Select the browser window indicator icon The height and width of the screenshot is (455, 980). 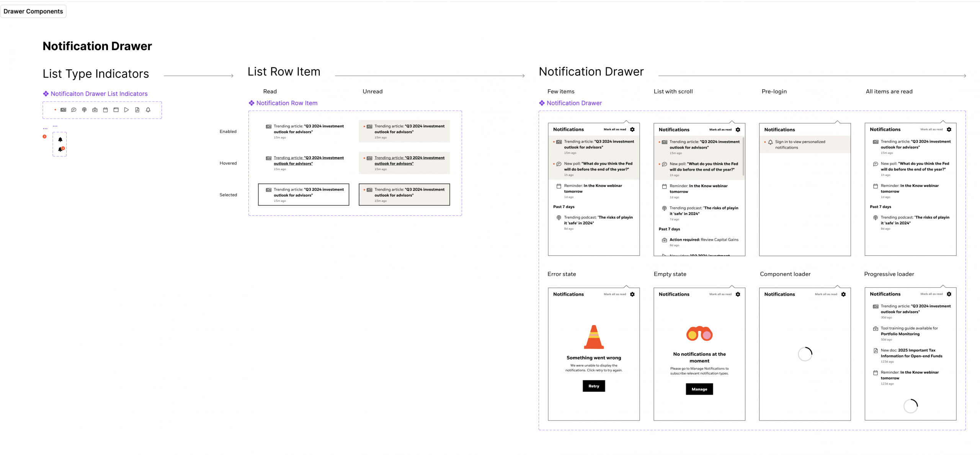pos(116,110)
